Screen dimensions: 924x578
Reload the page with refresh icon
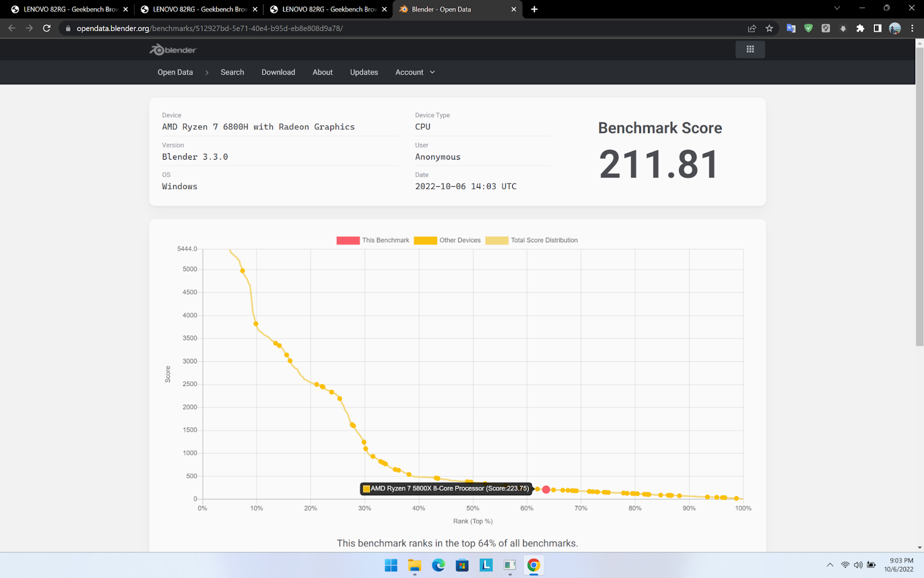[47, 28]
